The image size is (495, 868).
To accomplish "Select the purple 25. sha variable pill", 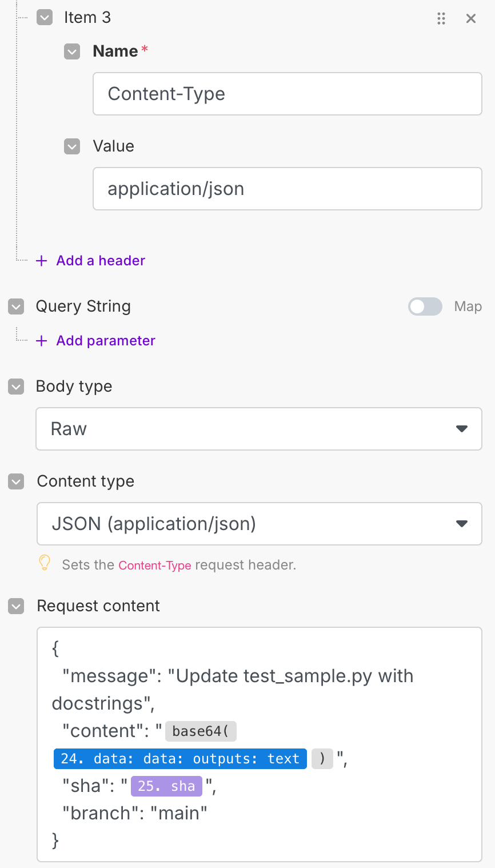I will [x=166, y=786].
